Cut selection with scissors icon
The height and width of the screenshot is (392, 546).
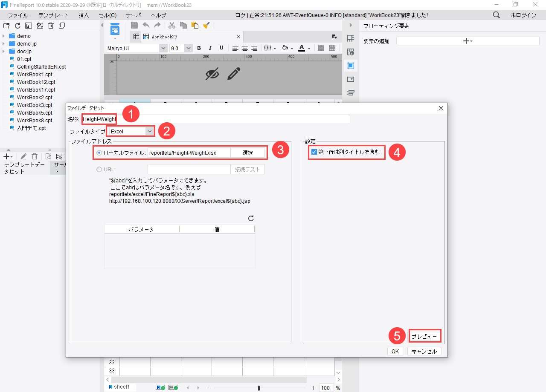point(172,25)
